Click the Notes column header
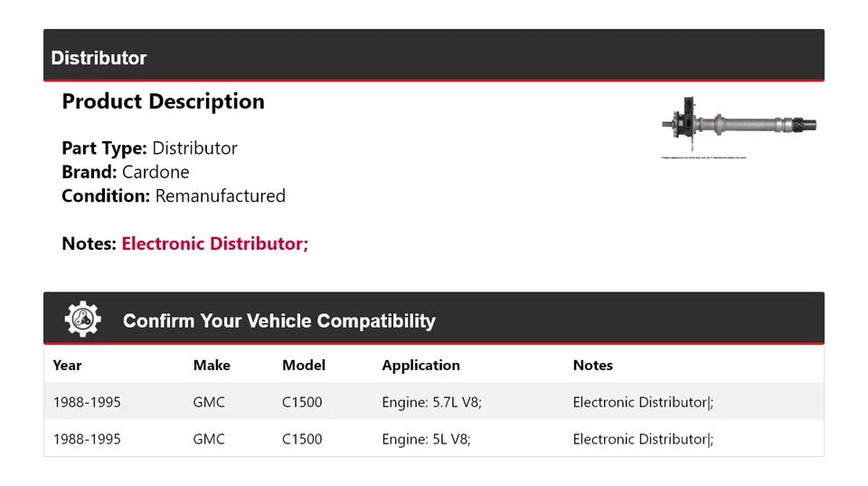 592,366
